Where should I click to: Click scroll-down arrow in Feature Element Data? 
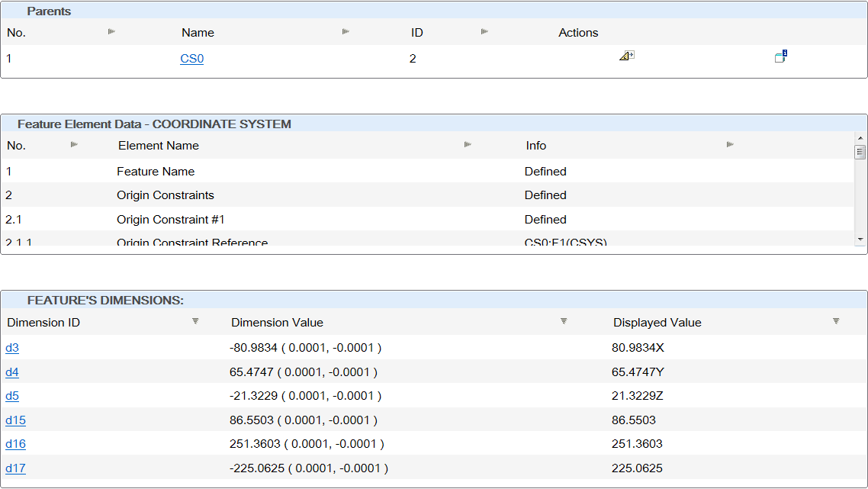click(x=860, y=240)
